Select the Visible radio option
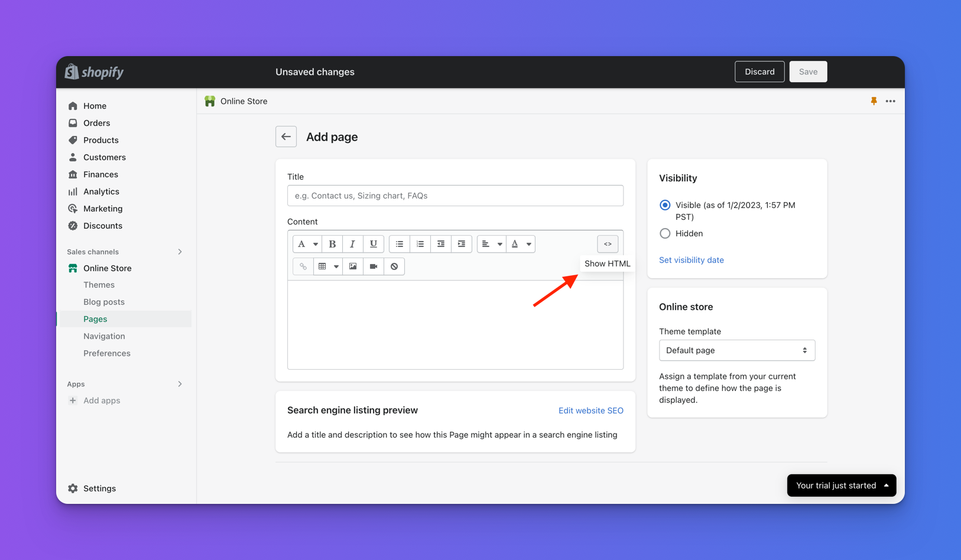This screenshot has width=961, height=560. [665, 205]
